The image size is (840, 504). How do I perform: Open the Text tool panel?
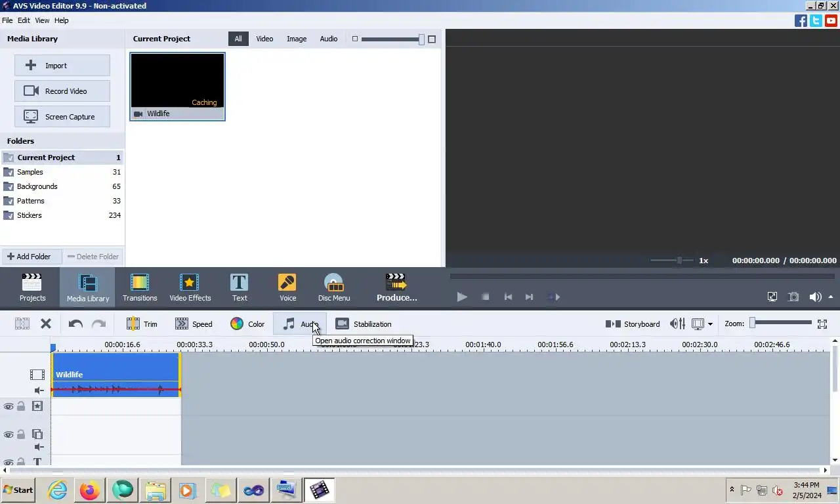[x=240, y=287]
